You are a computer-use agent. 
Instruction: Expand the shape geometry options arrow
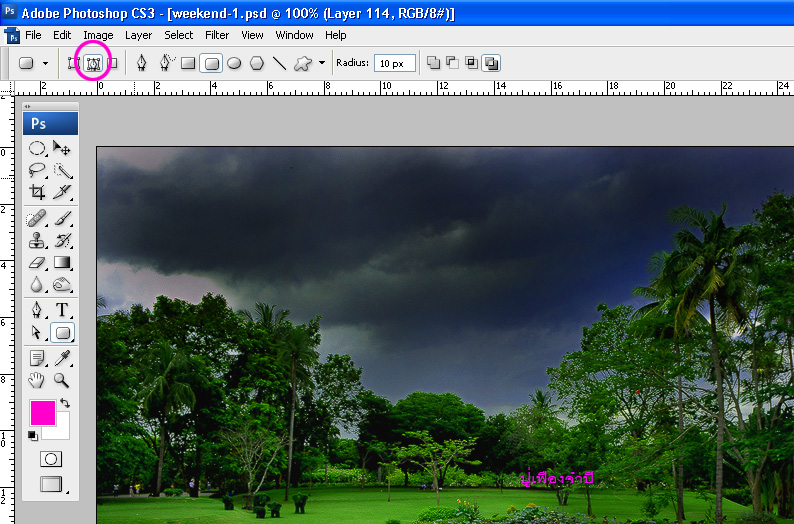click(x=322, y=63)
